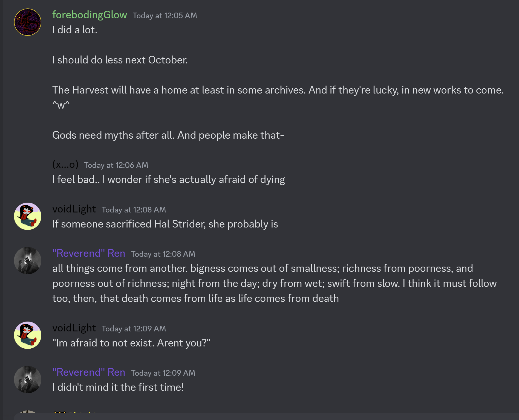
Task: Click the "Today at 12:05 AM" timestamp
Action: click(165, 16)
